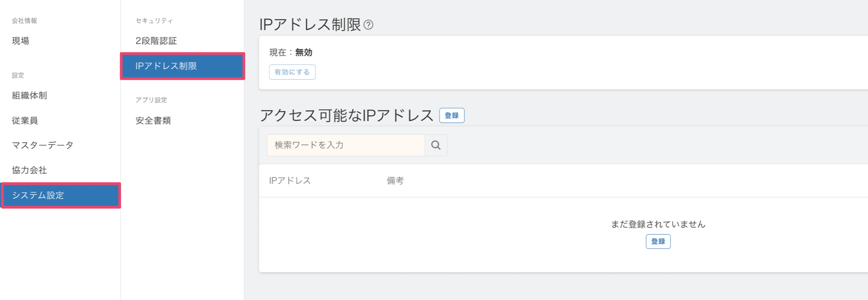Navigate to 従業員 settings

pyautogui.click(x=24, y=120)
